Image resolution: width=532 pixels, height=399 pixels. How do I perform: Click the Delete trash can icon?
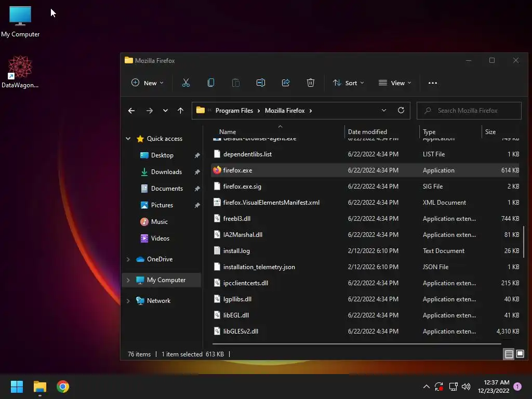click(311, 83)
